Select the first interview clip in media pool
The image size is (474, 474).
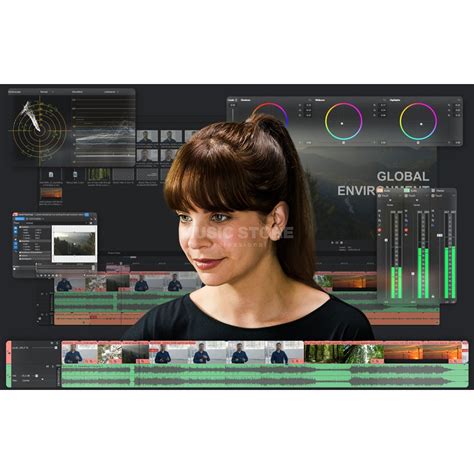click(147, 137)
